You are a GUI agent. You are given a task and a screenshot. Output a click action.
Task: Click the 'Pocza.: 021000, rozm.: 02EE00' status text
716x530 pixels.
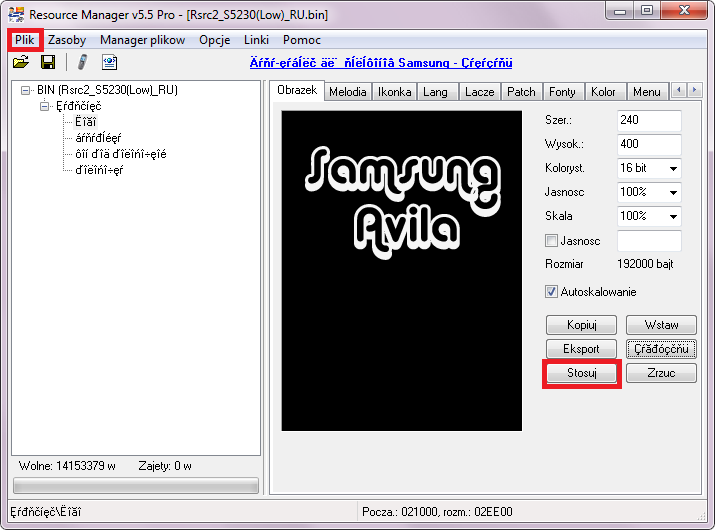point(437,512)
